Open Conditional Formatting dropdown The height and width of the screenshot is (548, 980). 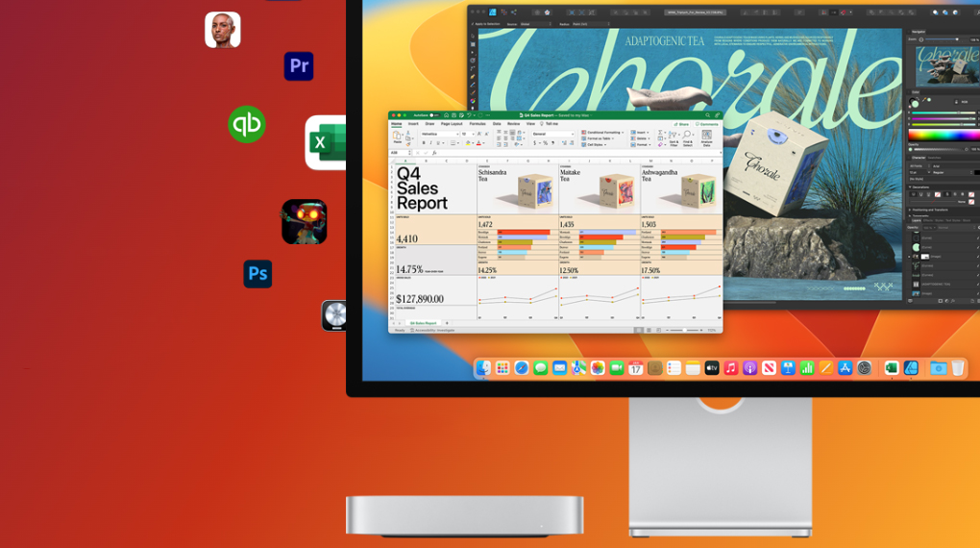pos(602,133)
